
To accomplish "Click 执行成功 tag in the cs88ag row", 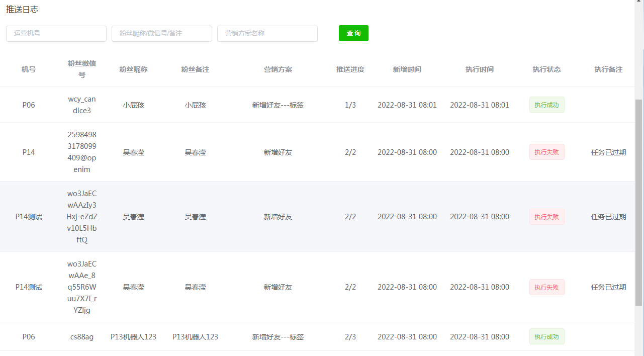I will pyautogui.click(x=546, y=337).
